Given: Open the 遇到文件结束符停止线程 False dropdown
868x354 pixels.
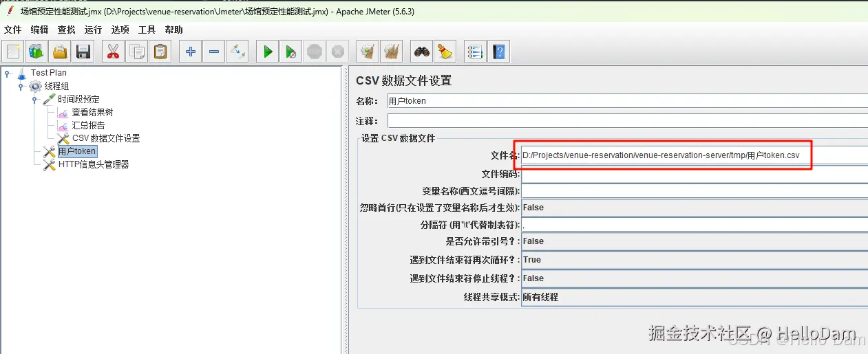Looking at the screenshot, I should click(695, 278).
